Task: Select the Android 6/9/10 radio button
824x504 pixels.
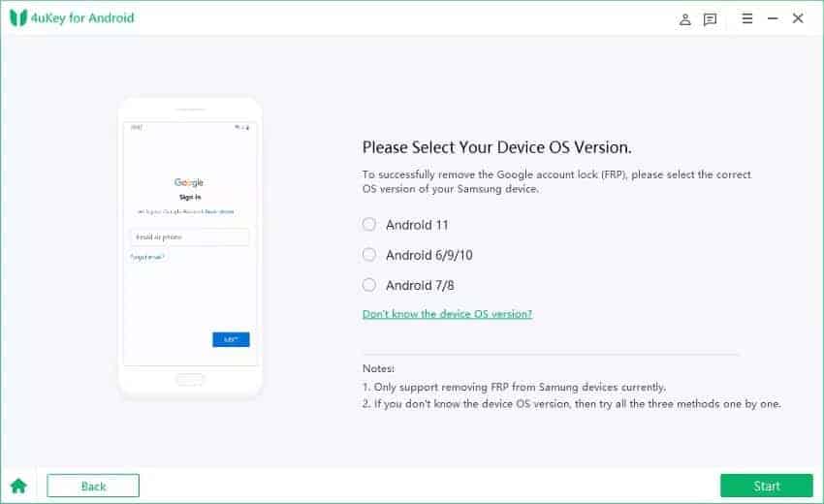Action: [x=369, y=255]
